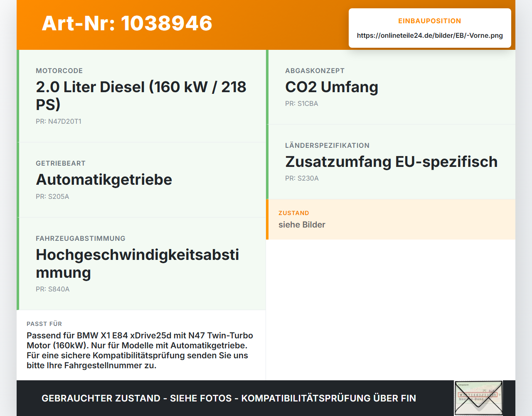Select Zusatzumfang EU-spezifisch value

click(392, 162)
